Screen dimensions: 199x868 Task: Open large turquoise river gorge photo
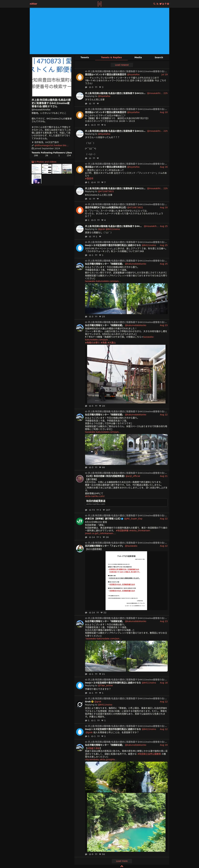tap(126, 822)
